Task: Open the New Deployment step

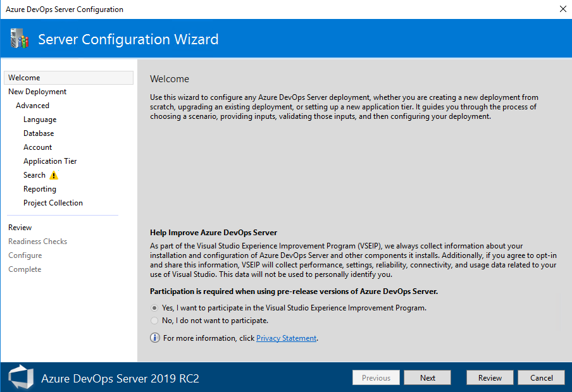Action: (x=37, y=91)
